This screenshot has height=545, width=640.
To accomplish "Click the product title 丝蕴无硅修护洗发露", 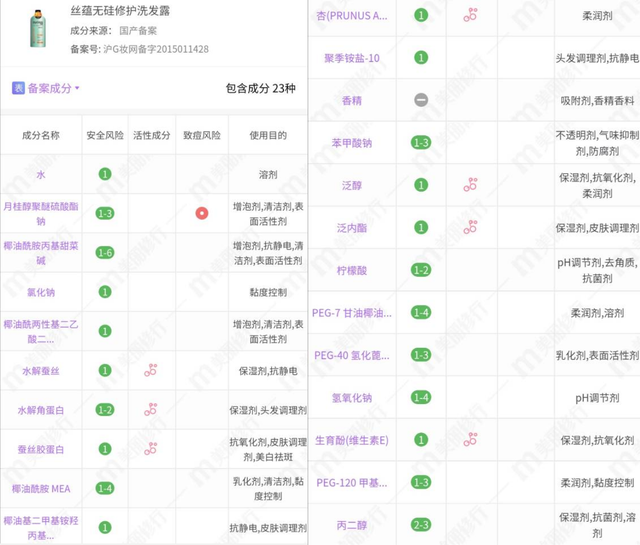I will pos(120,11).
